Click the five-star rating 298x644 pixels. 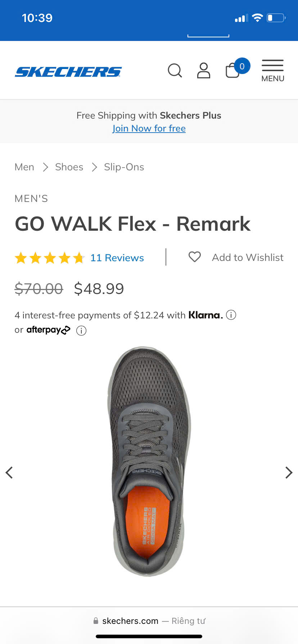[50, 258]
